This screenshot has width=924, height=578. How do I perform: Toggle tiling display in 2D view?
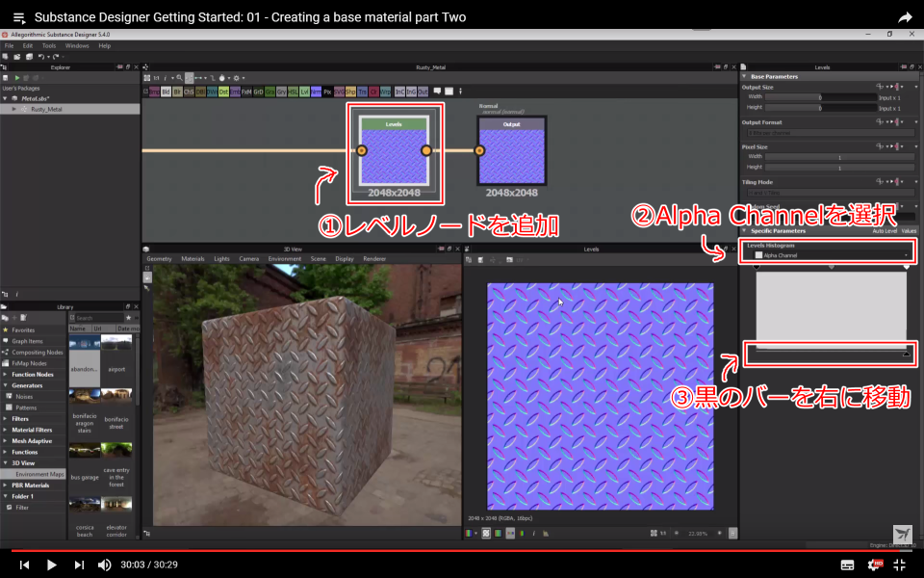pos(485,533)
